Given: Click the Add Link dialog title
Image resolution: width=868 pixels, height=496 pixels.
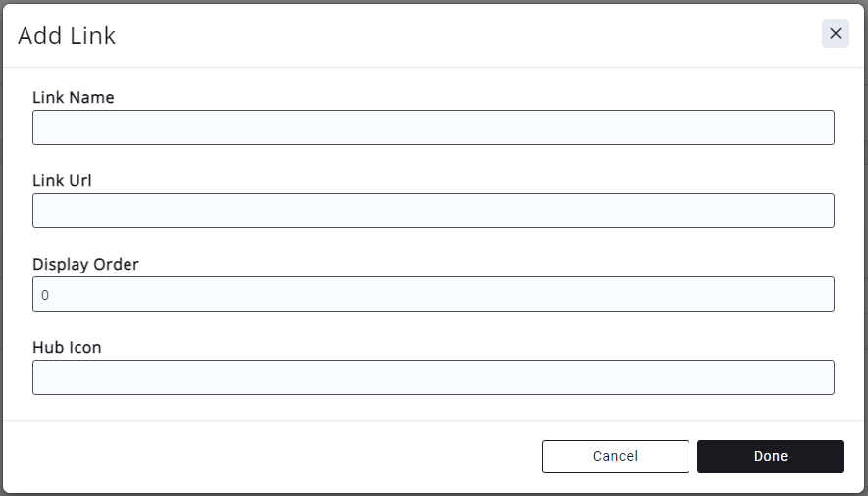Looking at the screenshot, I should [67, 37].
